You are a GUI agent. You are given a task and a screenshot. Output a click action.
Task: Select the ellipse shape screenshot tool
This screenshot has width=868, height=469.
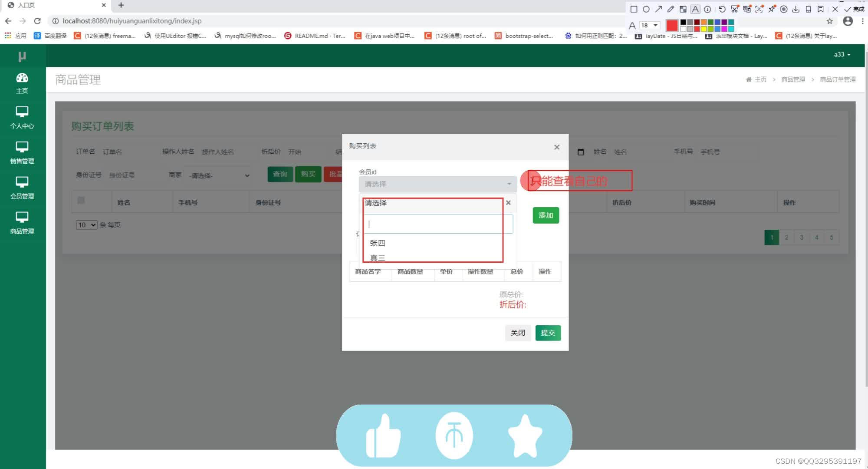[646, 9]
